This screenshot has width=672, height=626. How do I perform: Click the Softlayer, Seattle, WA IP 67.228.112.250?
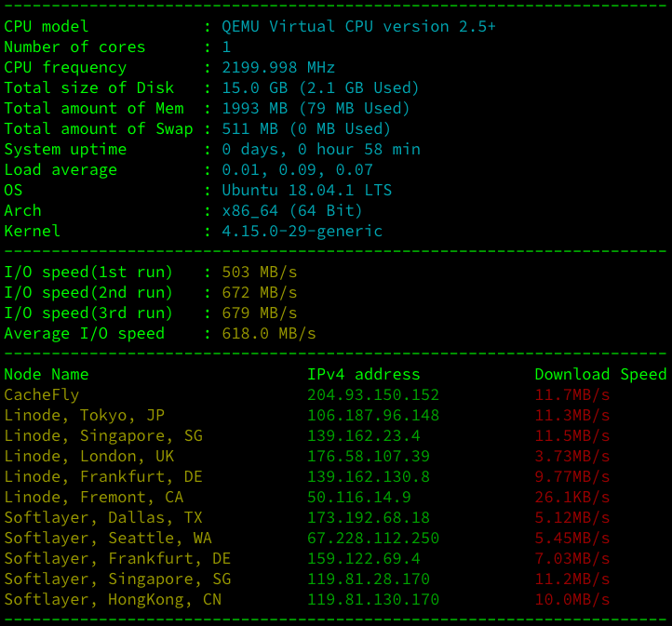click(x=373, y=538)
